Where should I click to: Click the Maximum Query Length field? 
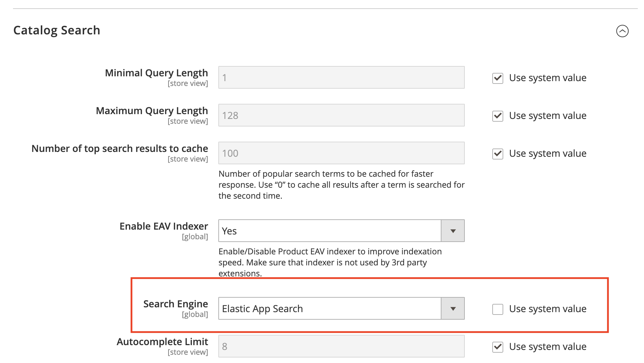[x=341, y=115]
